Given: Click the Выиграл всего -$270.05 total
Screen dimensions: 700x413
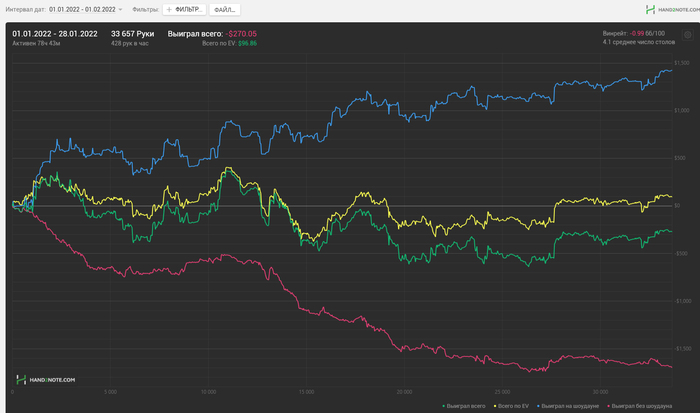Looking at the screenshot, I should click(x=212, y=34).
